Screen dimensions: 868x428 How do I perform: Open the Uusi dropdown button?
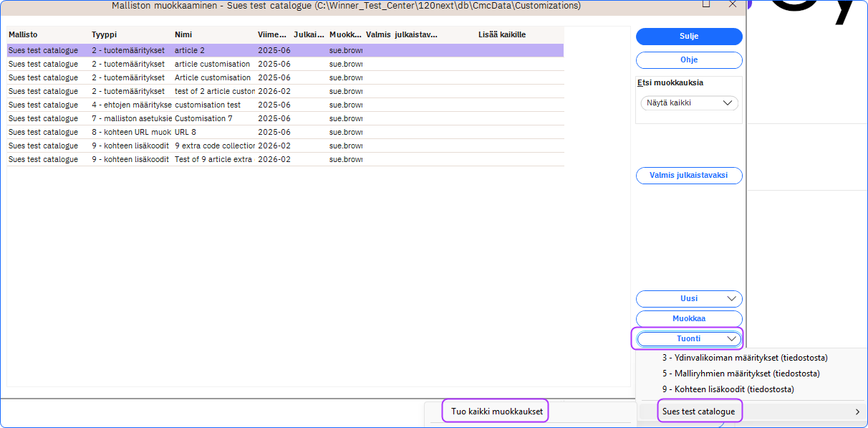pyautogui.click(x=688, y=299)
